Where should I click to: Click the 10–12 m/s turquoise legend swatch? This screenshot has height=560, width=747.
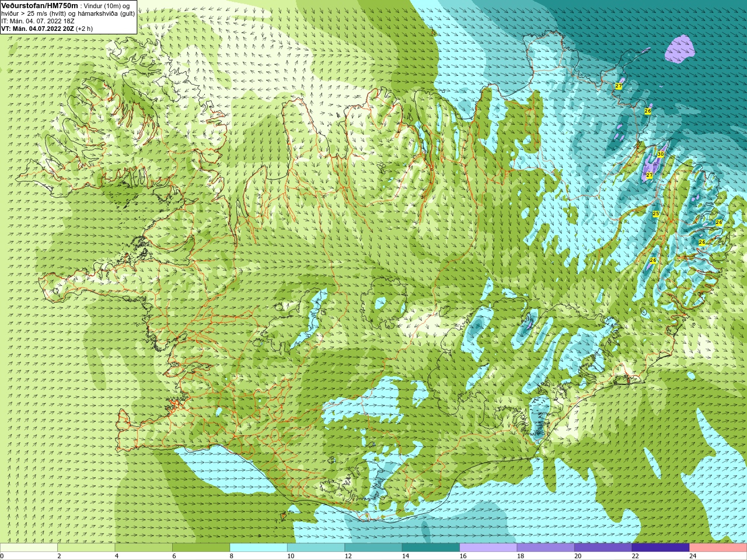pos(316,548)
